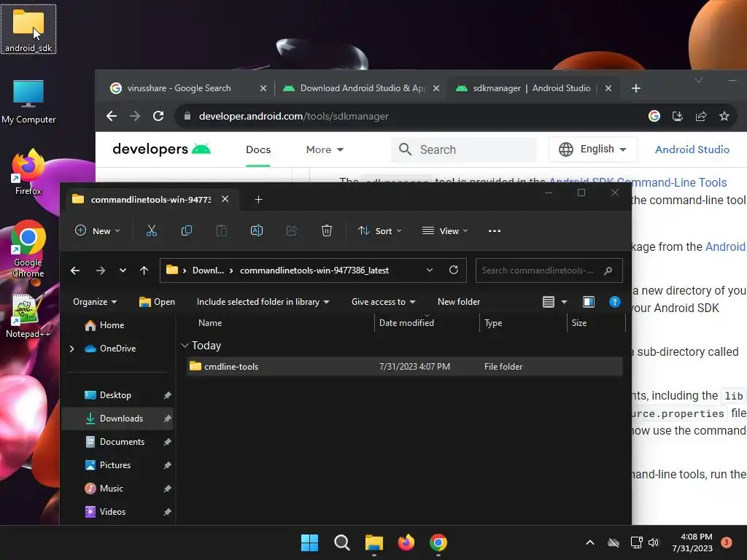Open Notepad++ desktop shortcut
Viewport: 747px width, 560px height.
pyautogui.click(x=28, y=316)
